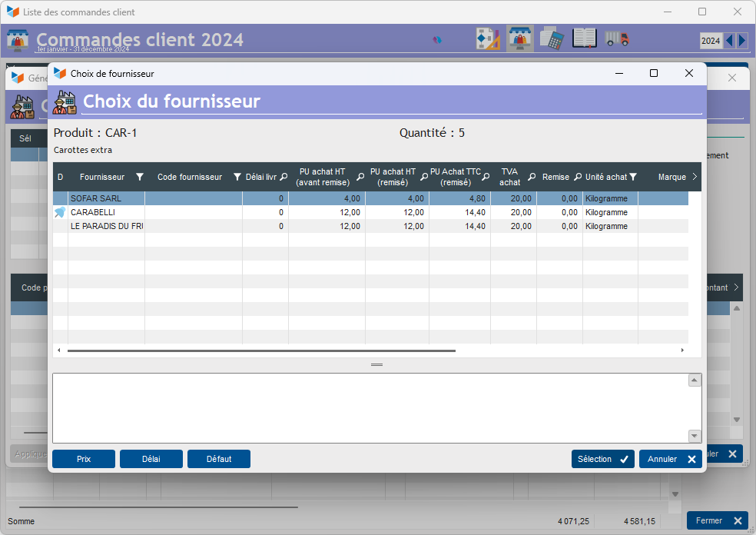Expand more columns with the header chevron
Viewport: 756px width, 535px height.
coord(695,177)
